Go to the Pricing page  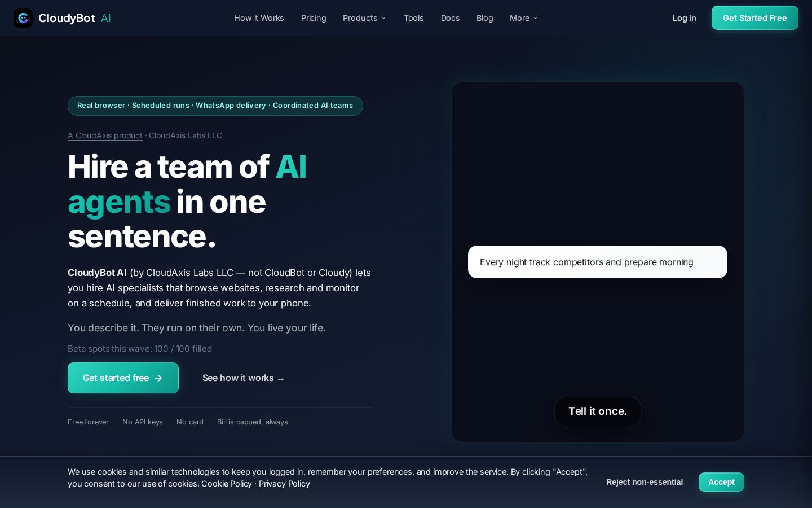click(x=314, y=18)
